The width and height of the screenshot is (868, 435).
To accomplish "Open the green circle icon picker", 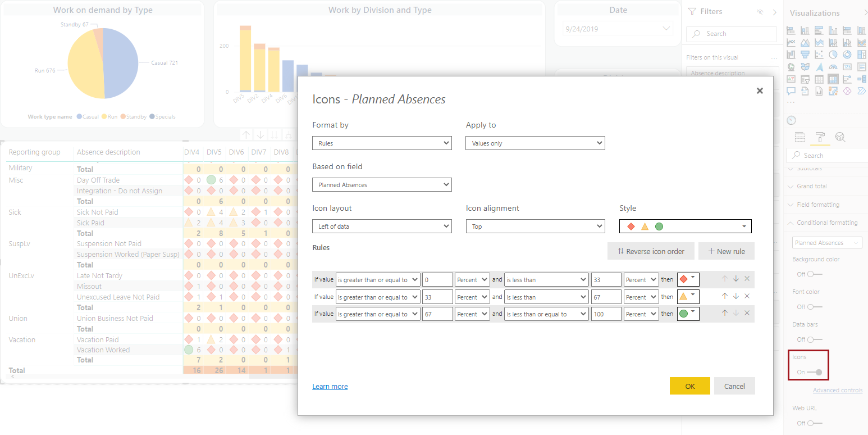I will [x=688, y=314].
